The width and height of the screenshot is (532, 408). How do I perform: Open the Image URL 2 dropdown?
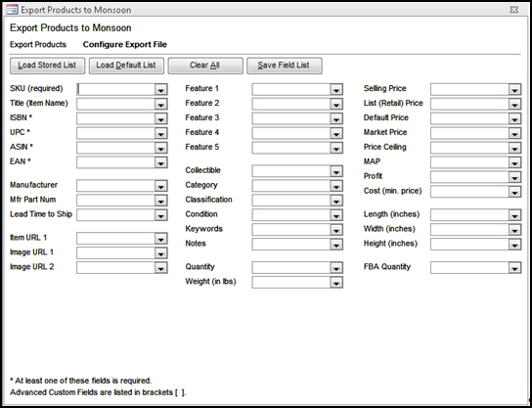tap(160, 268)
